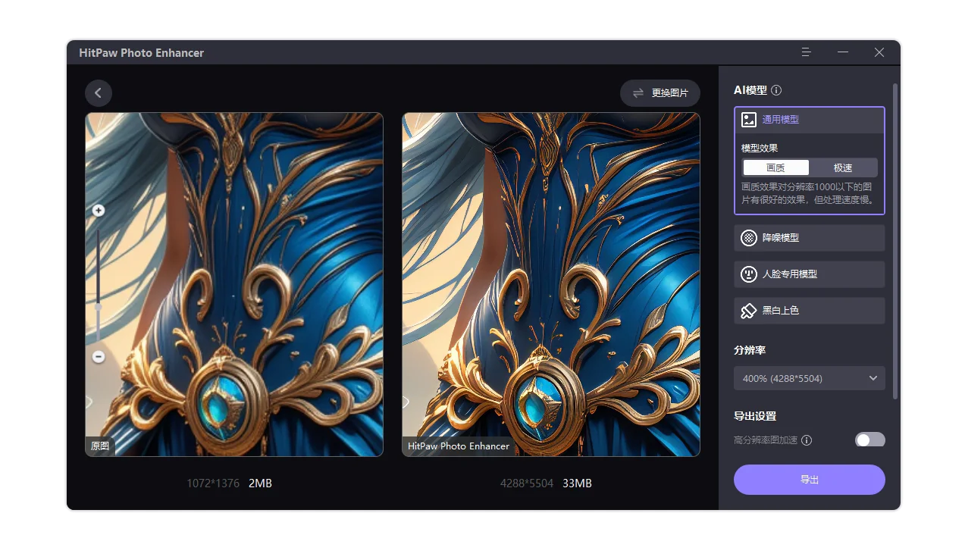Choose the 人脸专用模型 label

point(790,274)
